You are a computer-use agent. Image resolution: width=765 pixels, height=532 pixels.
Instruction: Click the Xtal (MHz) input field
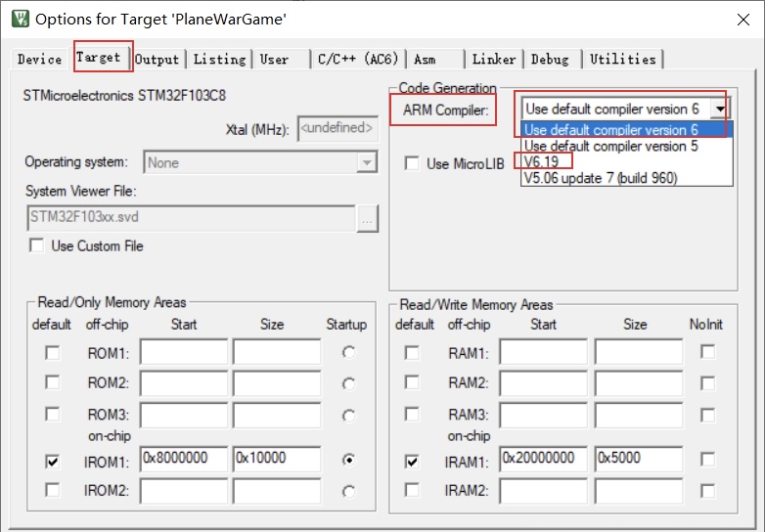coord(337,128)
